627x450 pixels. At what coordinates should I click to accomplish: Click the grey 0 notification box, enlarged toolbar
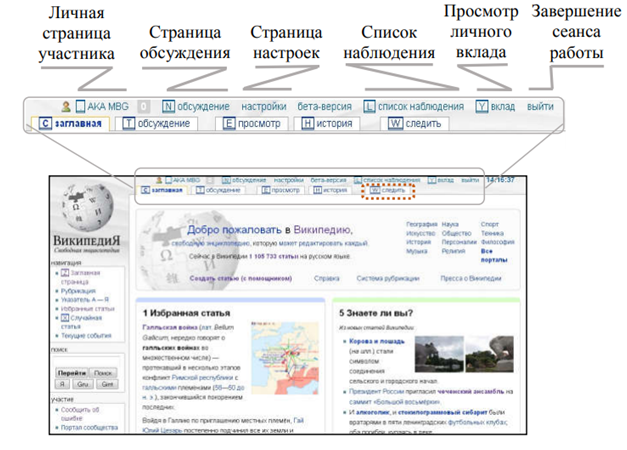pyautogui.click(x=144, y=106)
